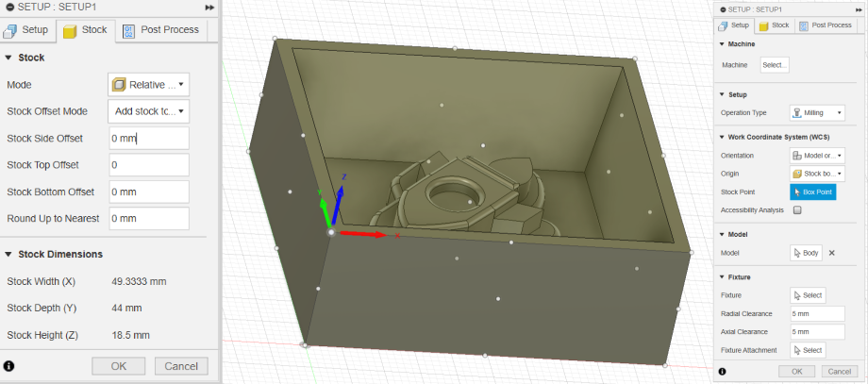Click the Model Body selection button
Viewport: 868px width, 384px height.
[x=806, y=253]
